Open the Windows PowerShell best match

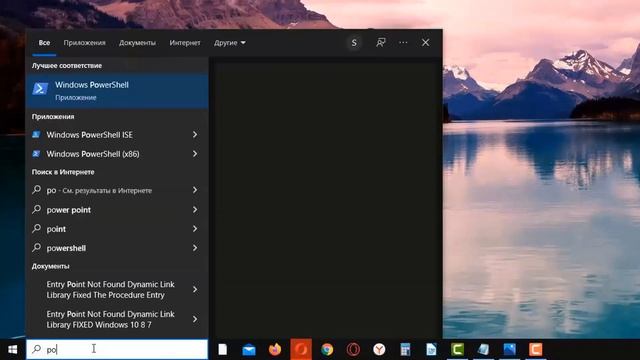point(117,91)
